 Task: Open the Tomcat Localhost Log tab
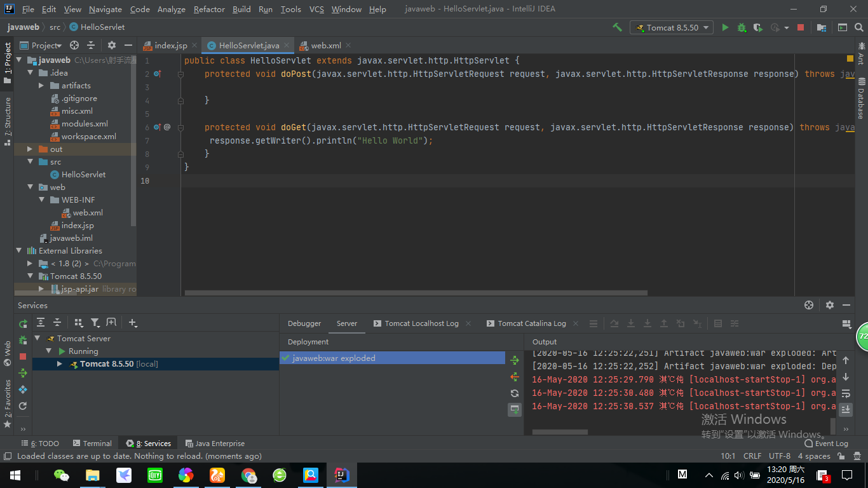pos(421,323)
